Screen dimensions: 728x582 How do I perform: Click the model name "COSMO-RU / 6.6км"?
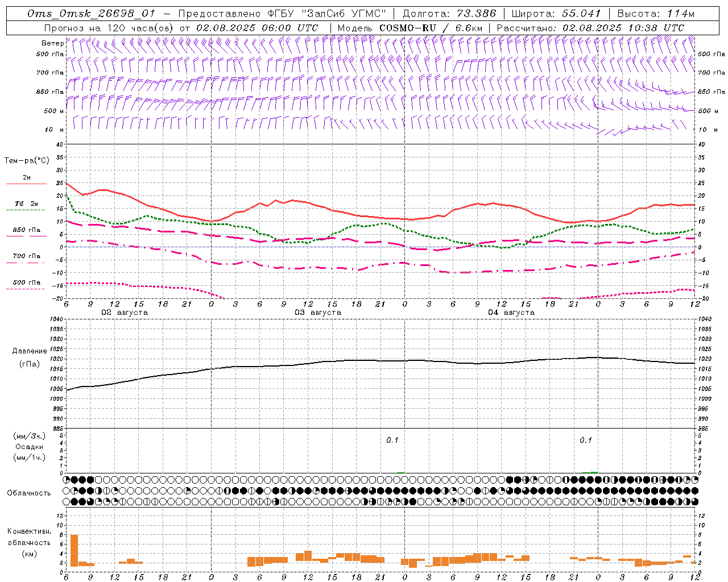coord(431,28)
